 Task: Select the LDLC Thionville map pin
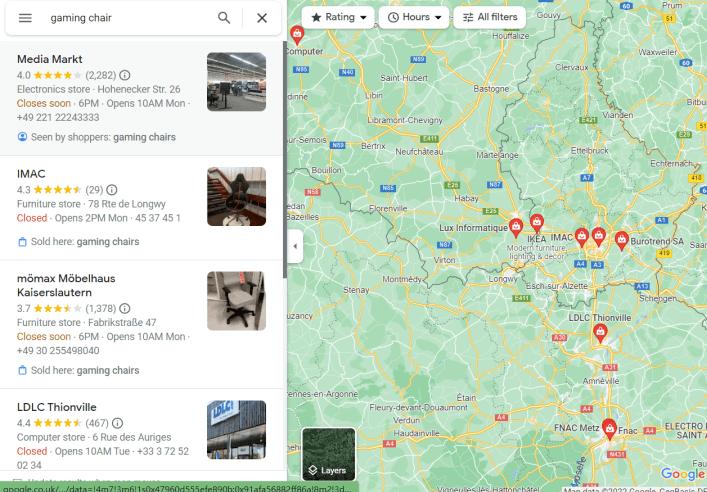pos(600,333)
